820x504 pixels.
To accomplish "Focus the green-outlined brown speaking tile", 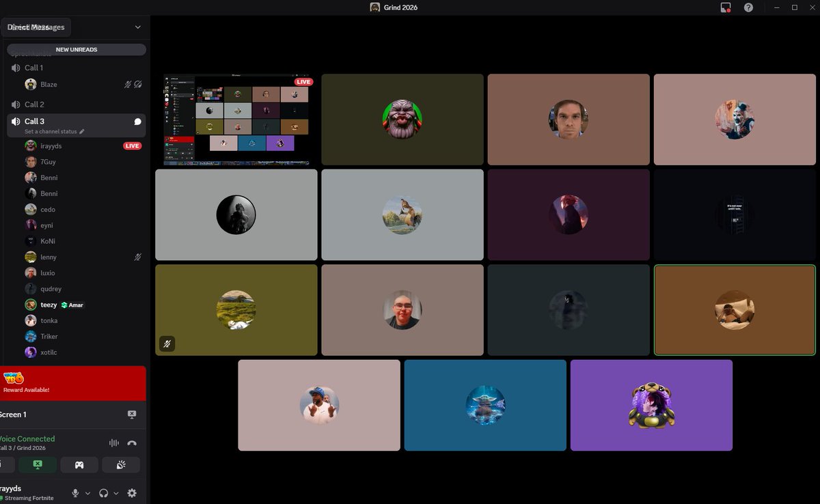I will (735, 310).
